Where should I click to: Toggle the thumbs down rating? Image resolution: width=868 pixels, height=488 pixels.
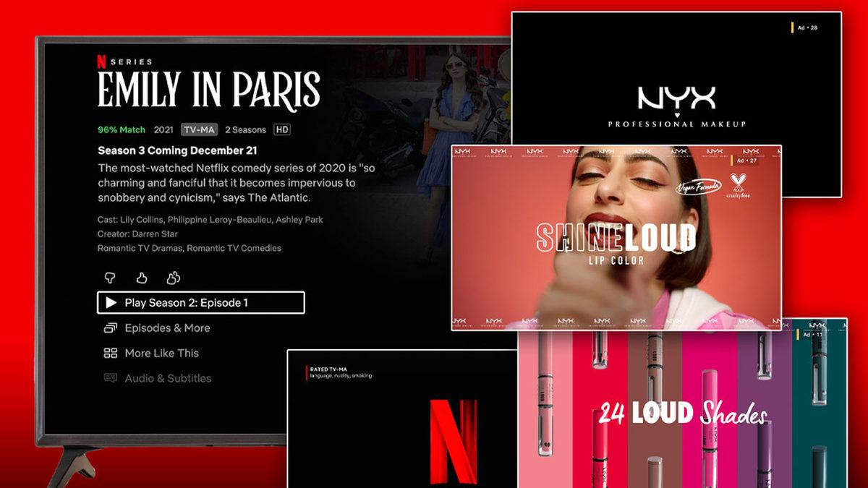coord(110,278)
